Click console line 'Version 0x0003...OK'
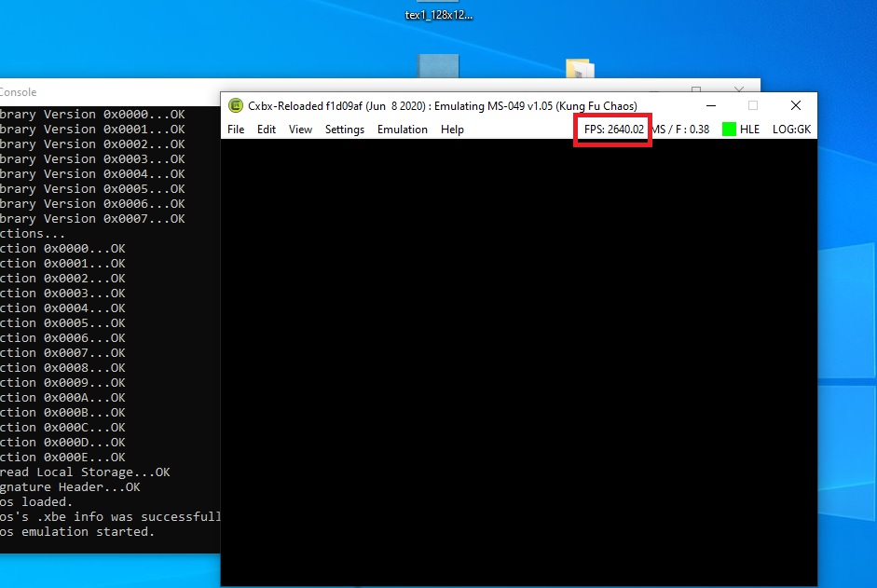Viewport: 877px width, 588px height. pos(114,159)
